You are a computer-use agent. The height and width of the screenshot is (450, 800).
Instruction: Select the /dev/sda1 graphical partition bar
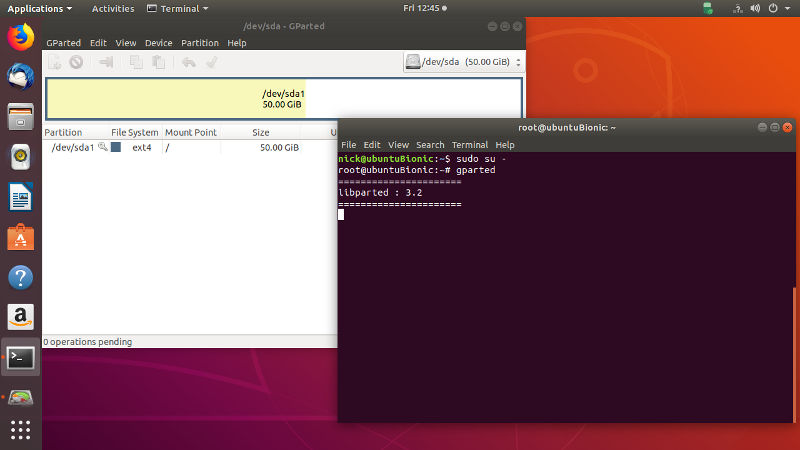click(284, 98)
